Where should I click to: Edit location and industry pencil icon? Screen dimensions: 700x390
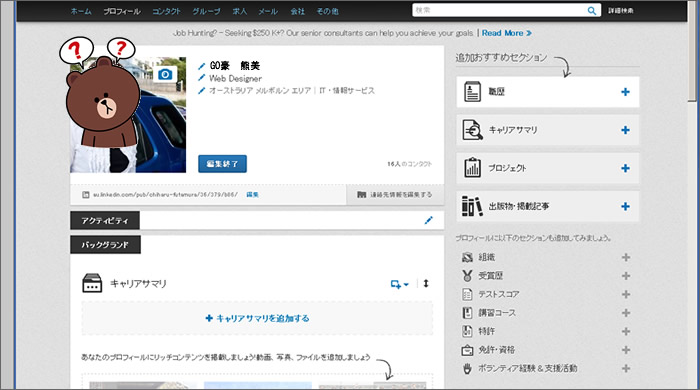[201, 91]
